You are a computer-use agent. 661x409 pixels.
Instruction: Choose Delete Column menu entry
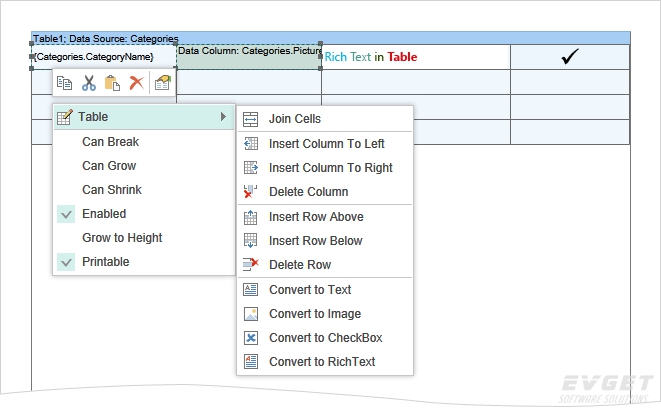325,192
